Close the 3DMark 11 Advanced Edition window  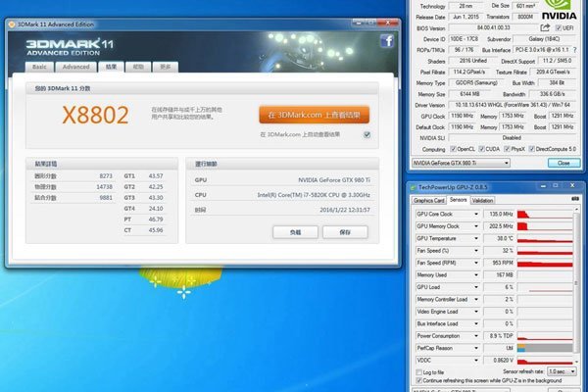pos(388,23)
